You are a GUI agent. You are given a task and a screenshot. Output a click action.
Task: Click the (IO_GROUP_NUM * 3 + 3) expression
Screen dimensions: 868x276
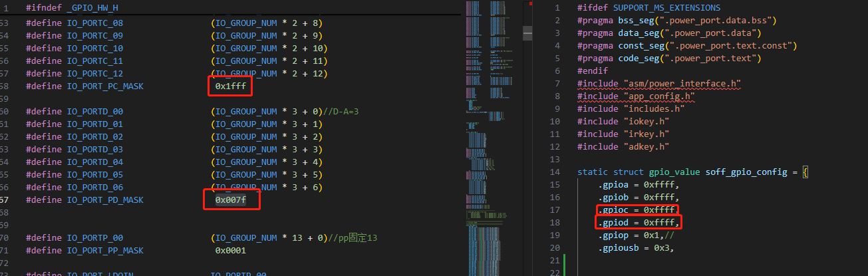tap(266, 150)
